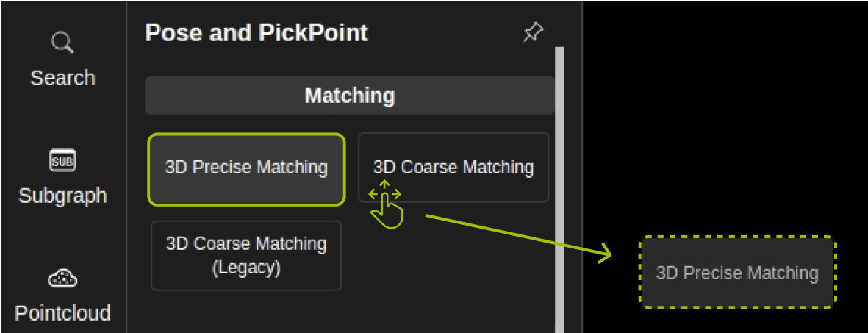Screen dimensions: 868x333
Task: Select the 3D Precise Matching step
Action: coord(246,168)
